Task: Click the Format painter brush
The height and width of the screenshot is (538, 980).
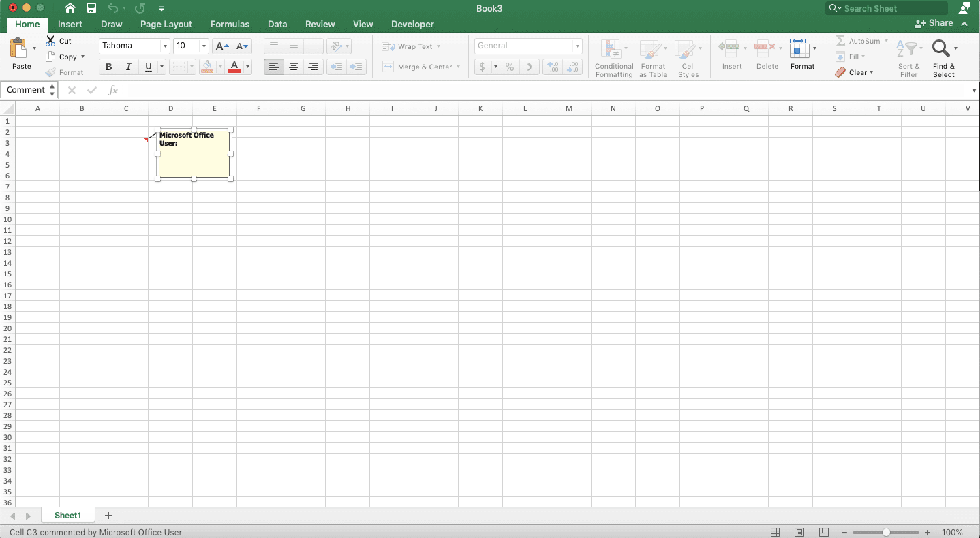Action: [x=50, y=72]
